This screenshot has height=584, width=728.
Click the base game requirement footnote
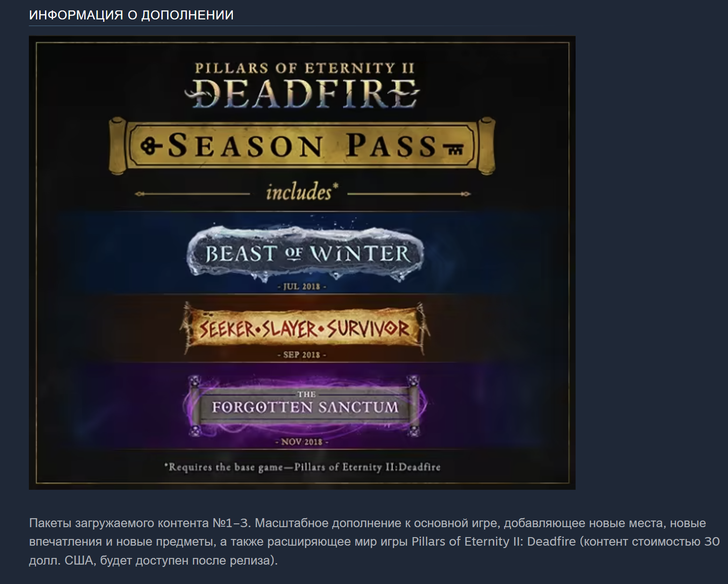click(x=302, y=467)
